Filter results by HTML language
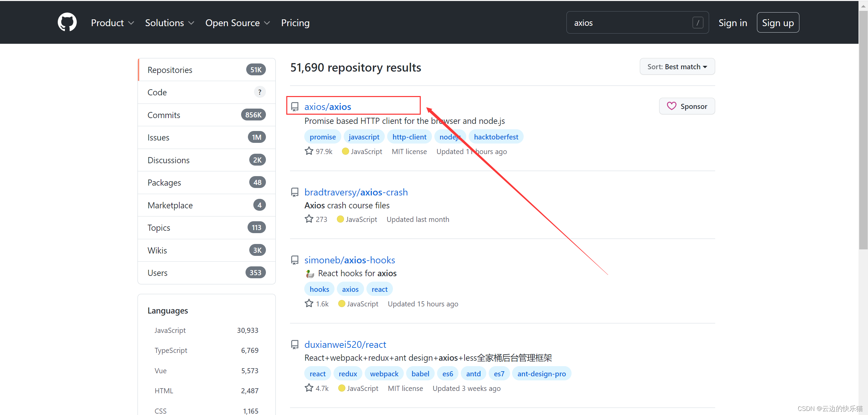The height and width of the screenshot is (415, 868). pos(206,391)
